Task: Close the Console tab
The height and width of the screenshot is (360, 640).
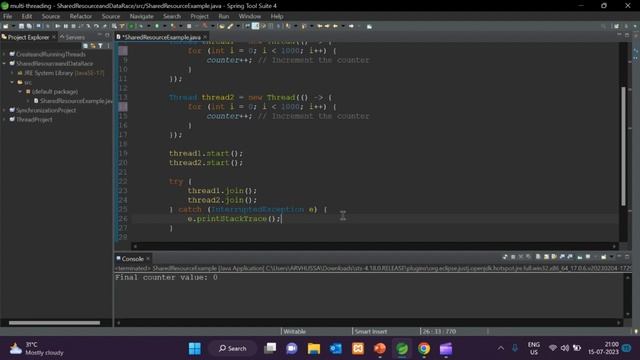Action: (x=148, y=259)
